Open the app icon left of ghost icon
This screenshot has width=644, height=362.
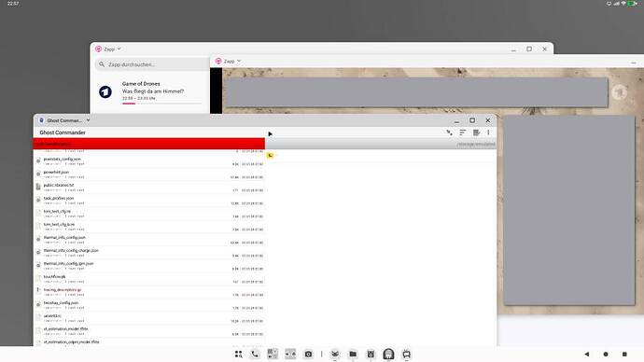[x=371, y=355]
